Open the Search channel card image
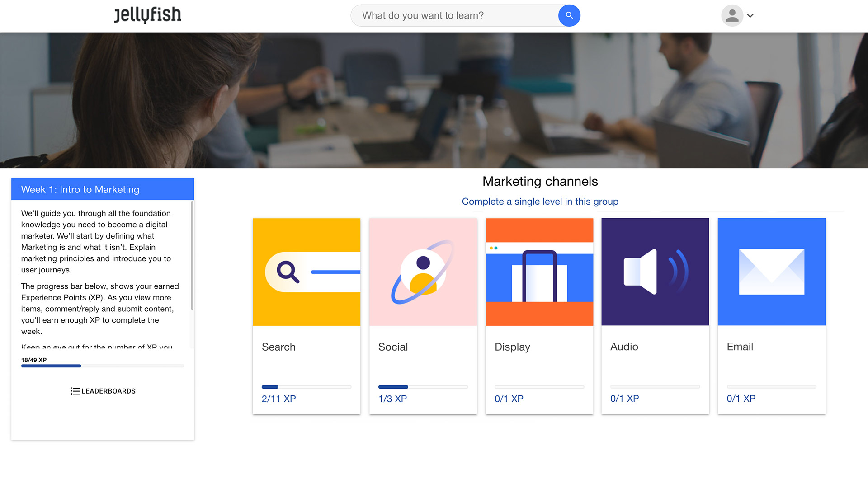This screenshot has height=488, width=868. [307, 272]
